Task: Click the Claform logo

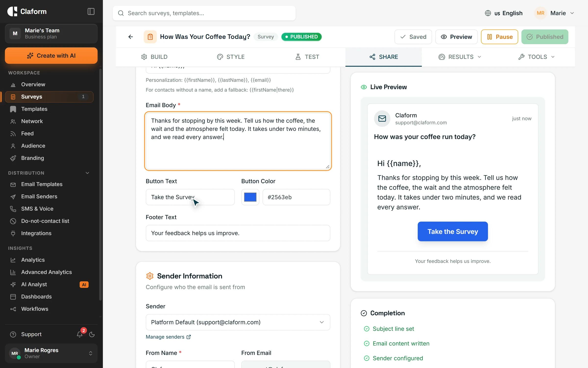Action: (27, 12)
